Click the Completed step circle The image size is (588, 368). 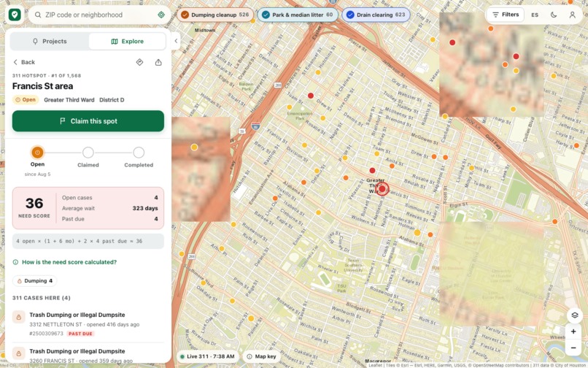[x=139, y=153]
